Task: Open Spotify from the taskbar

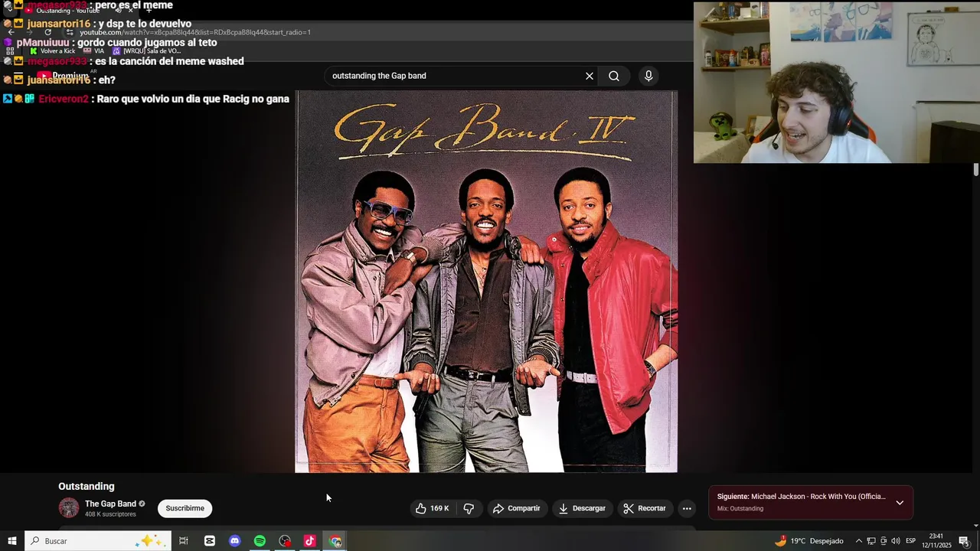Action: 260,541
